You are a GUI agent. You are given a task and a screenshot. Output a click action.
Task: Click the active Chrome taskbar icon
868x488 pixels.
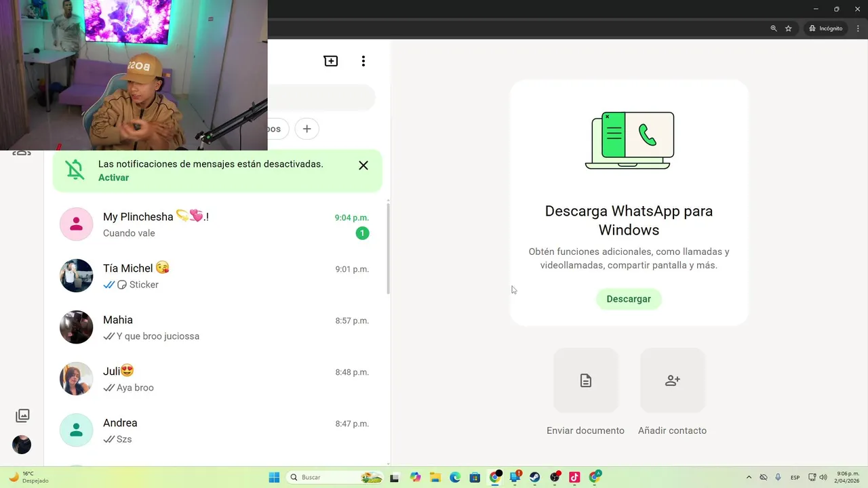click(x=495, y=477)
